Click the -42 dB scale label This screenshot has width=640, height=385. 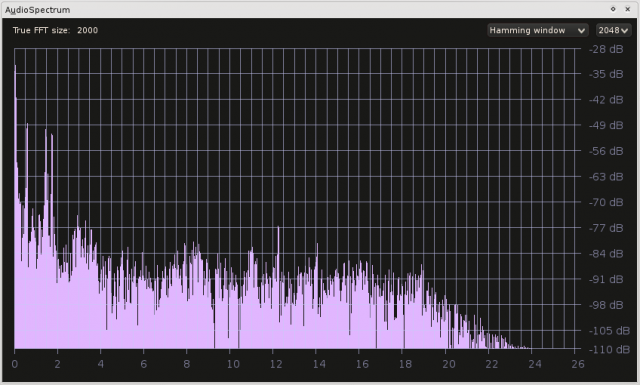tap(606, 100)
